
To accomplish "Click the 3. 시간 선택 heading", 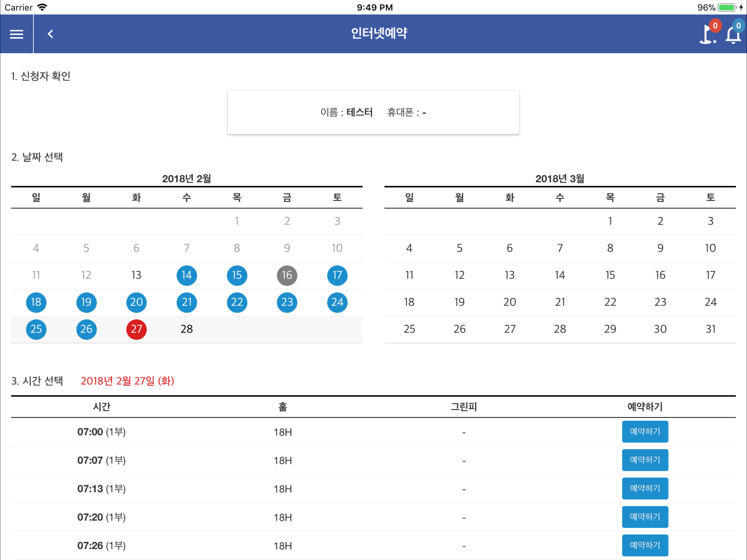I will (37, 381).
